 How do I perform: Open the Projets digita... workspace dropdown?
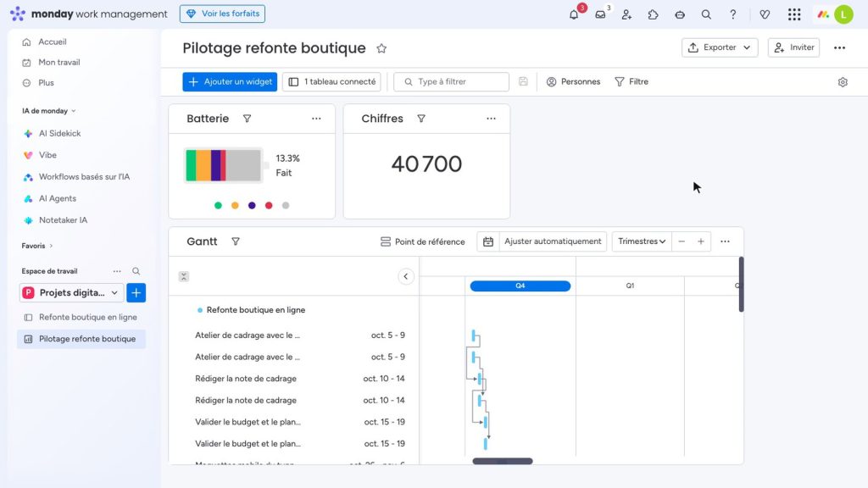click(71, 292)
